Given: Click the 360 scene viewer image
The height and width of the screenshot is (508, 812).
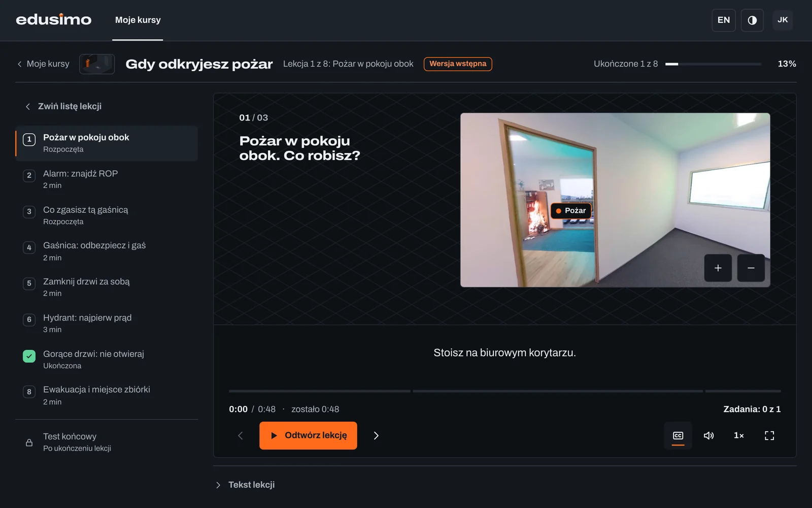Looking at the screenshot, I should point(615,200).
